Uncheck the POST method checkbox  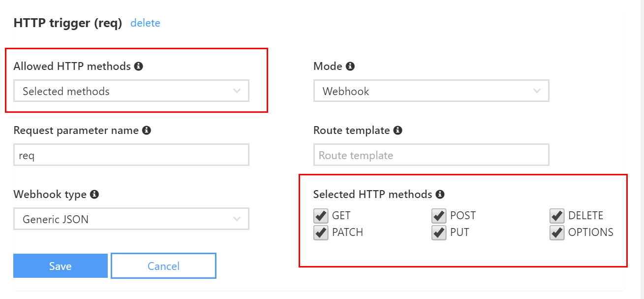point(439,216)
